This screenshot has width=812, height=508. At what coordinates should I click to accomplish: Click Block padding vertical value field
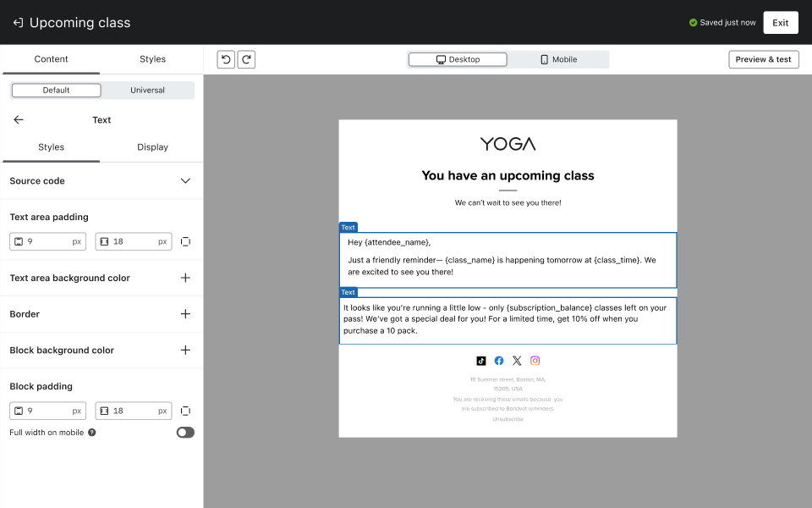click(x=47, y=411)
